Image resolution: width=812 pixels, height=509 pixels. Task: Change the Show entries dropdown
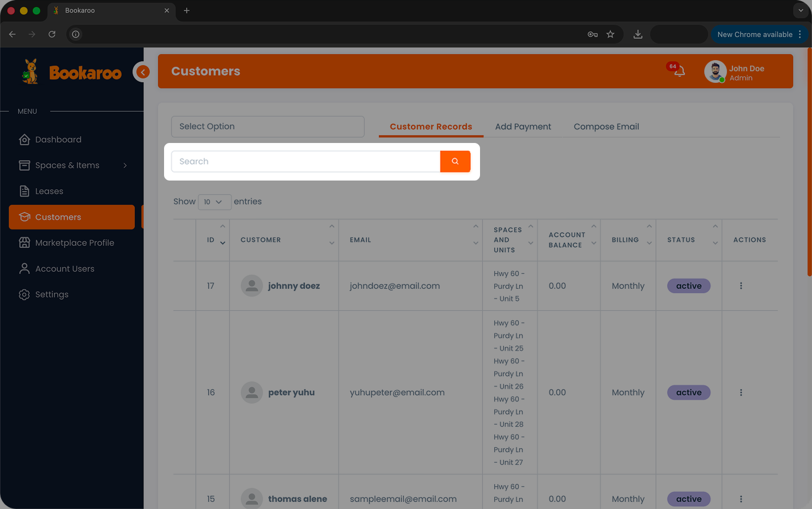coord(214,202)
